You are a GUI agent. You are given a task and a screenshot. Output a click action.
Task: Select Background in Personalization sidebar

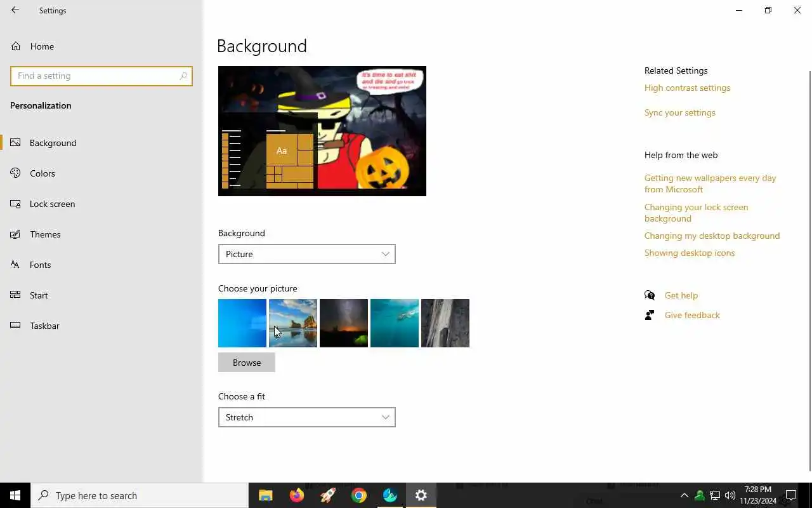pyautogui.click(x=101, y=143)
